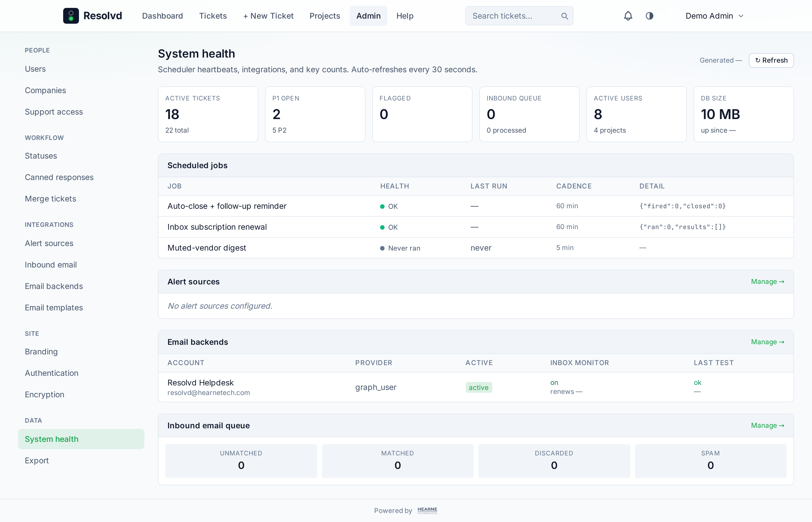Open the notifications bell
Image resolution: width=812 pixels, height=522 pixels.
(628, 16)
